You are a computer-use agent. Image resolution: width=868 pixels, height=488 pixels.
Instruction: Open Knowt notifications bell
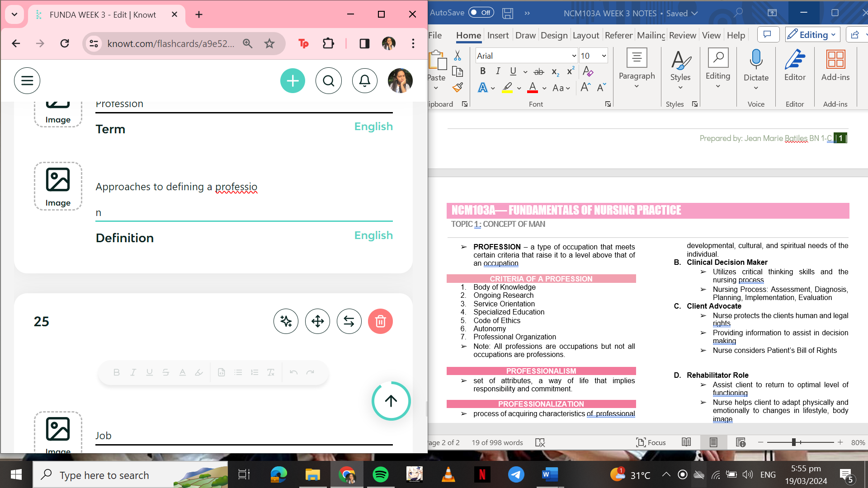[x=365, y=81]
